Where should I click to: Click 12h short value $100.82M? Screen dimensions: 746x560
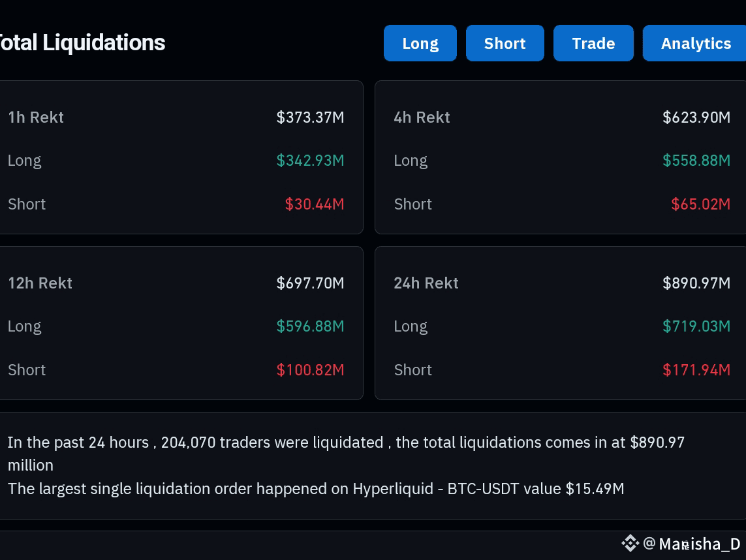pos(310,369)
